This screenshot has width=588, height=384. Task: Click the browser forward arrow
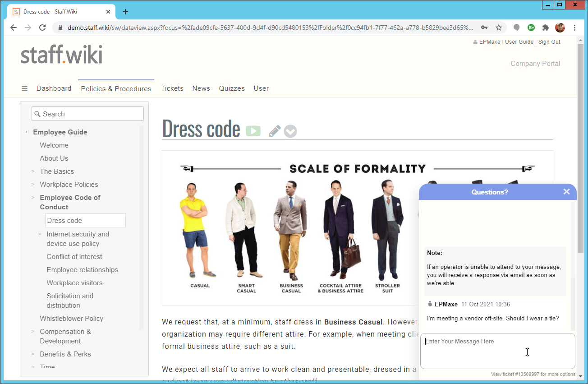(x=28, y=28)
